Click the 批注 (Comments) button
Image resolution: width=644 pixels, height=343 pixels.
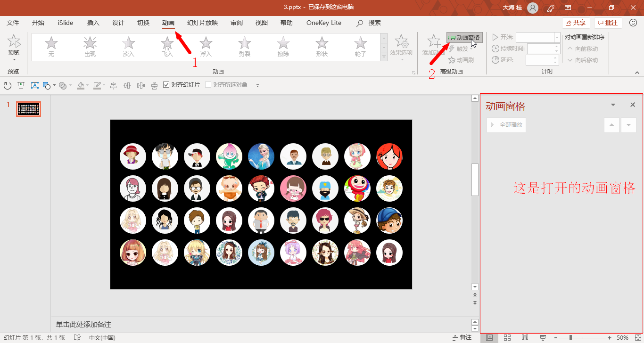pyautogui.click(x=608, y=23)
